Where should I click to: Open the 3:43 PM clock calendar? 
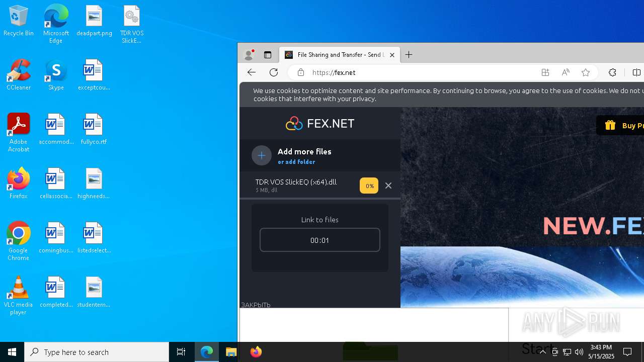602,352
